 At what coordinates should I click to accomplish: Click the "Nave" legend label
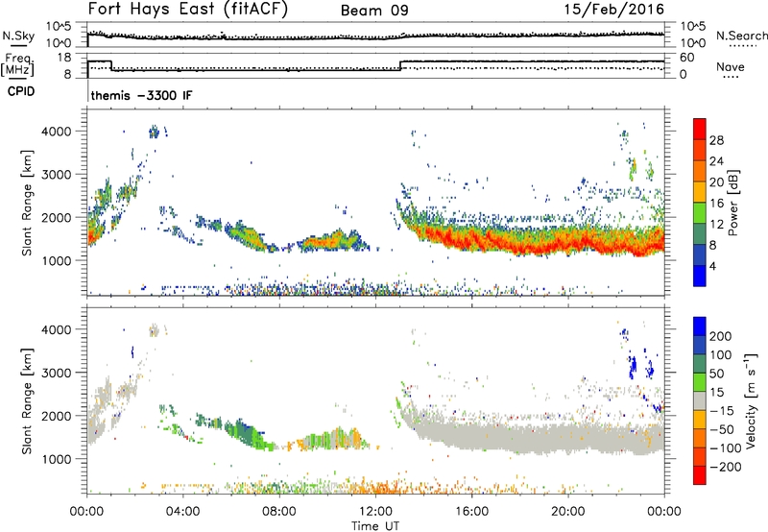click(x=731, y=66)
